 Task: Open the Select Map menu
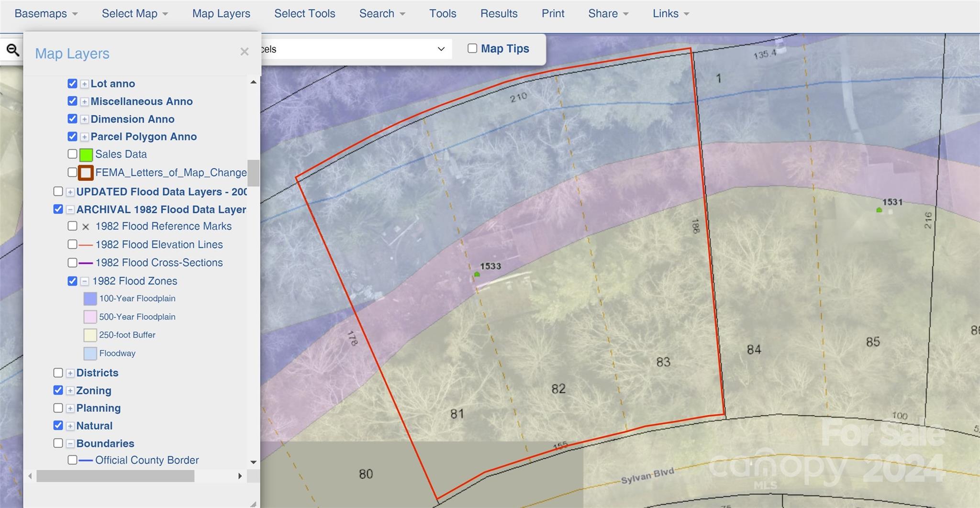[x=135, y=13]
